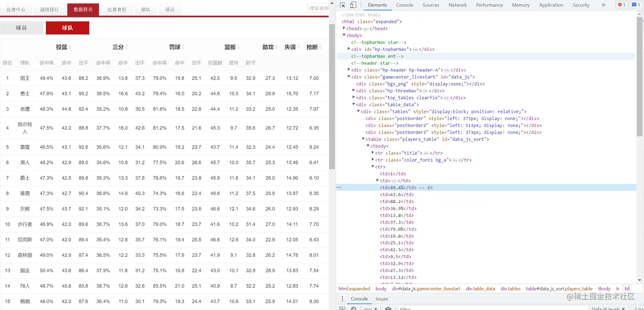The width and height of the screenshot is (644, 310).
Task: Open the three-dot drawer menu beside Console
Action: pos(342,299)
